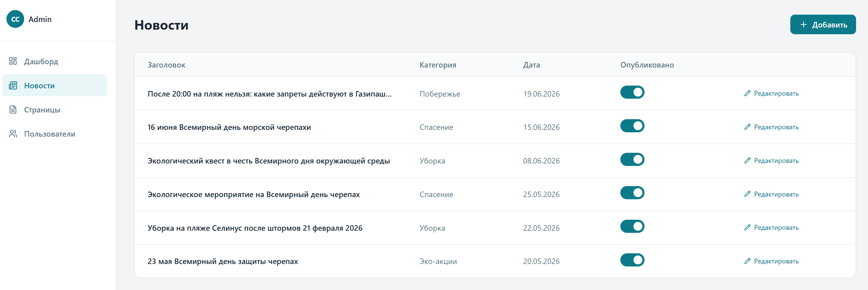Viewport: 868px width, 290px height.
Task: Click the Побережье category cell
Action: (440, 94)
